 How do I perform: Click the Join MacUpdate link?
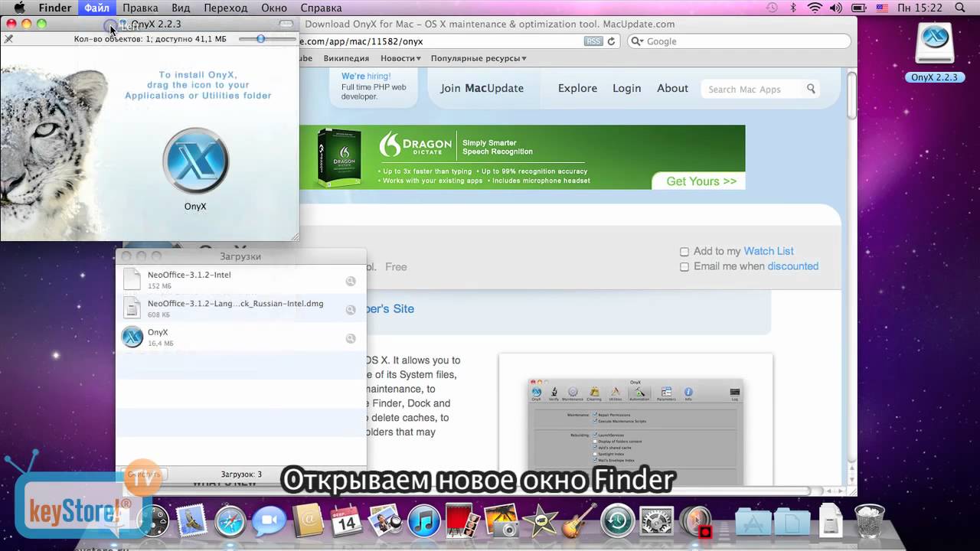coord(482,88)
